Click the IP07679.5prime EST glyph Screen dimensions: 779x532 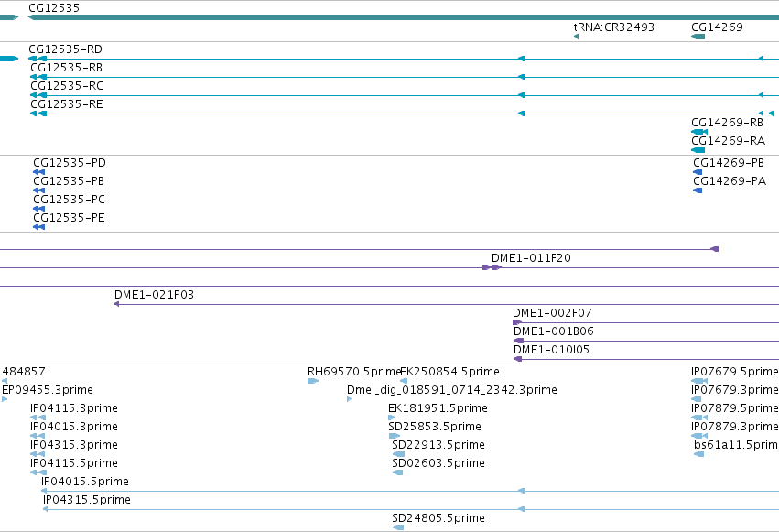click(699, 381)
